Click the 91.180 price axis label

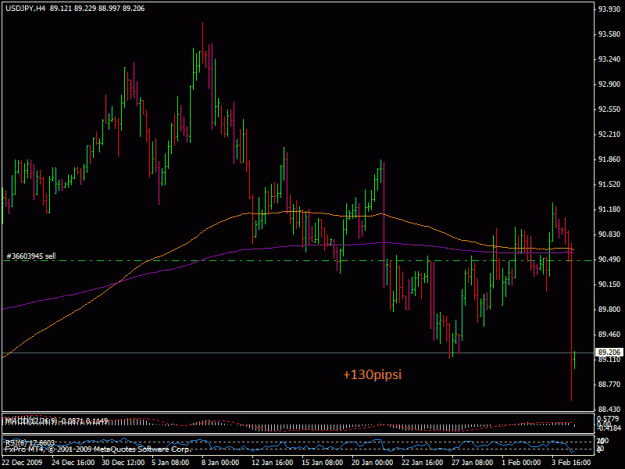click(609, 209)
